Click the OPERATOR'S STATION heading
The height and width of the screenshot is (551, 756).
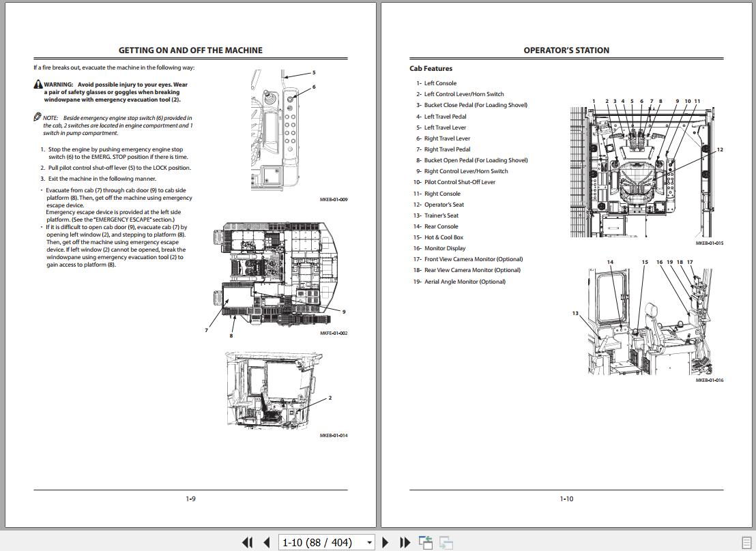point(566,50)
